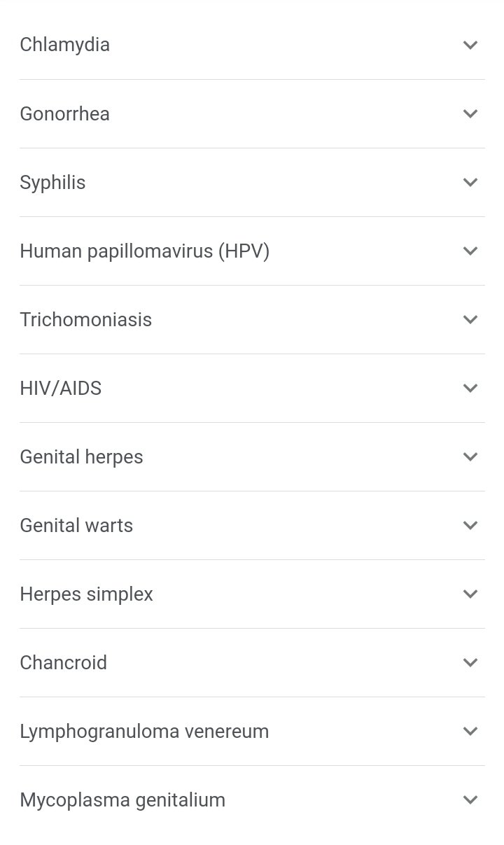Expand Genital herpes via its chevron
The image size is (504, 845).
470,456
